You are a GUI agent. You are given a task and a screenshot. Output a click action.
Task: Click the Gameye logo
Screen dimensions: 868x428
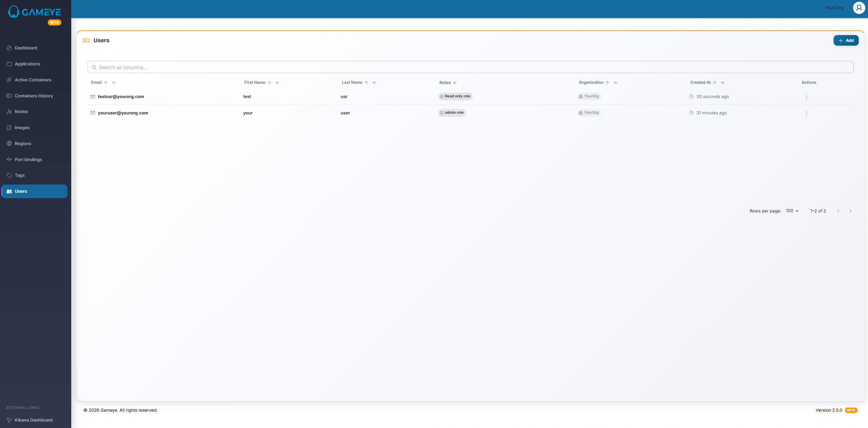[x=34, y=12]
